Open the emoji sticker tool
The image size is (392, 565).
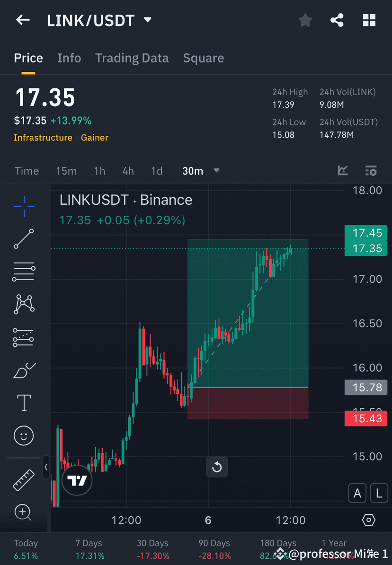[24, 435]
